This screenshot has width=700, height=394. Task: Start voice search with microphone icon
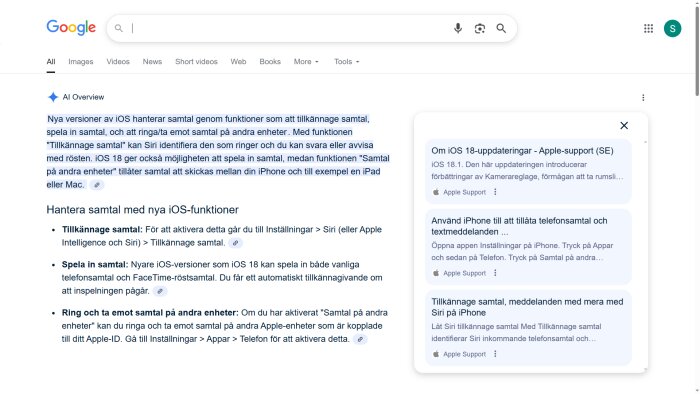[x=458, y=28]
